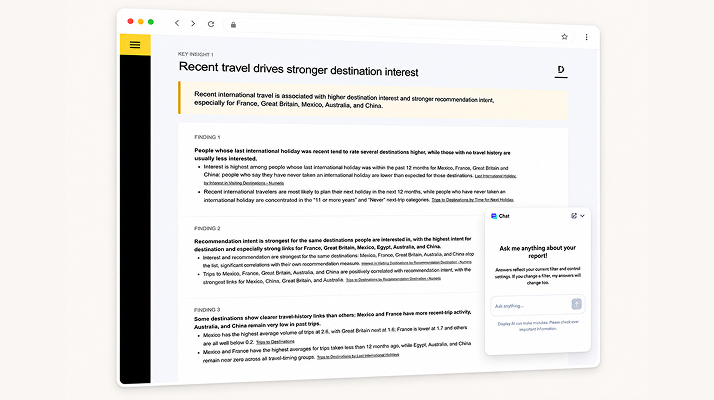Viewport: 714px width, 400px height.
Task: Go back using browser back arrow
Action: point(177,23)
